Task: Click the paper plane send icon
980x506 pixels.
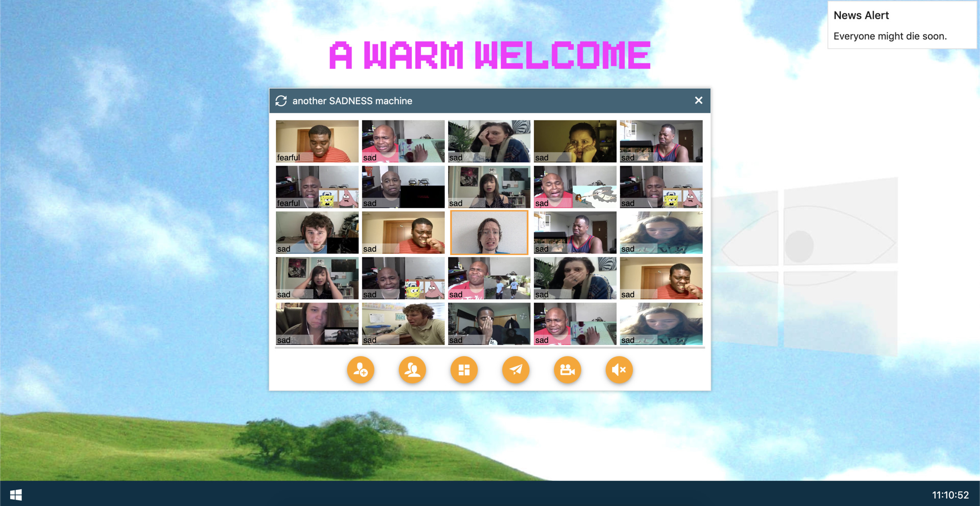Action: click(515, 369)
